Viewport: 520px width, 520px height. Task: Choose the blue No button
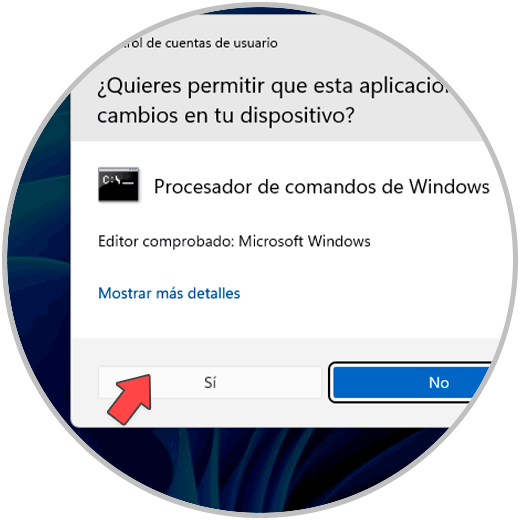pos(412,382)
